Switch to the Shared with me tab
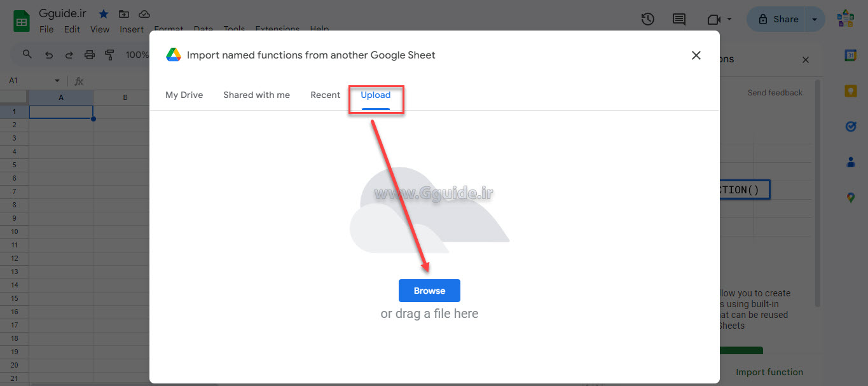Screen dimensions: 868x386 click(x=256, y=95)
